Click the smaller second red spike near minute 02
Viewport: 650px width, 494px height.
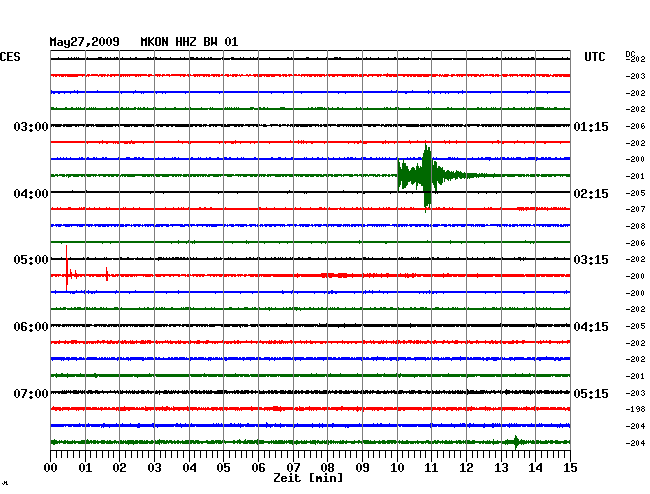107,274
